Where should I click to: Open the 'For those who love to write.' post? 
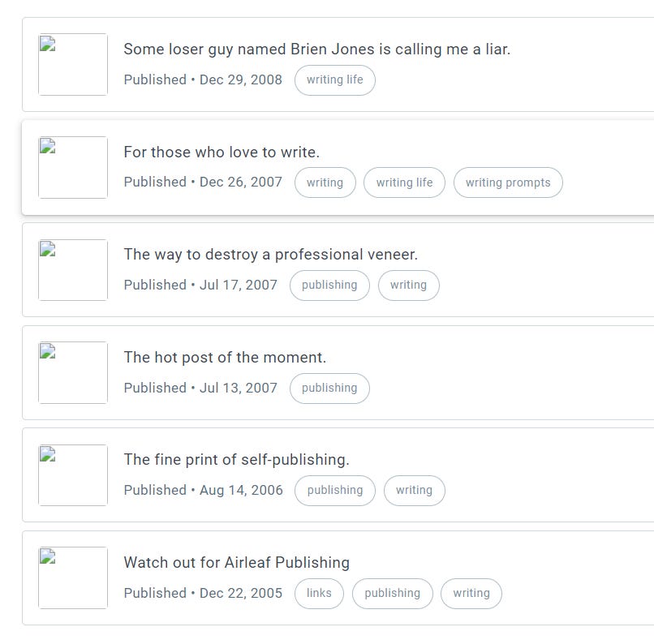pyautogui.click(x=222, y=152)
